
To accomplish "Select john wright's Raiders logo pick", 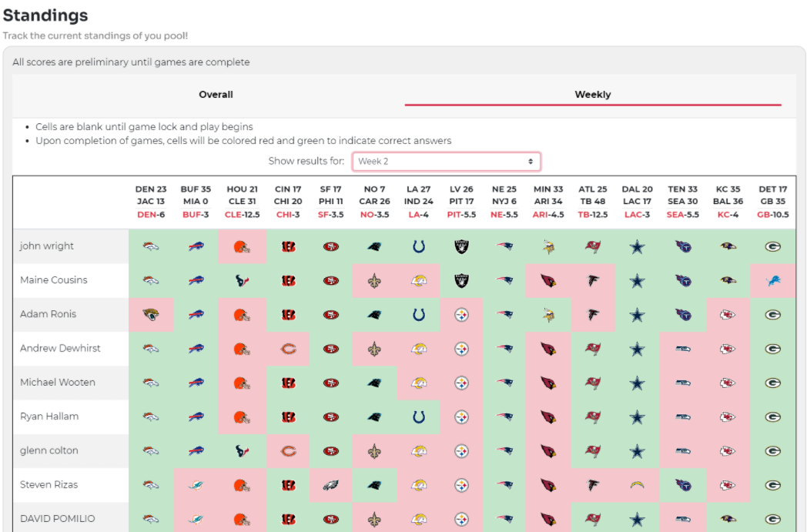I will [461, 246].
